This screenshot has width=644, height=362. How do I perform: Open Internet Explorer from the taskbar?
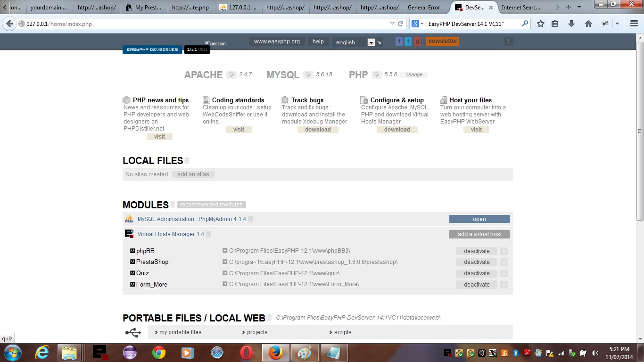pos(42,353)
